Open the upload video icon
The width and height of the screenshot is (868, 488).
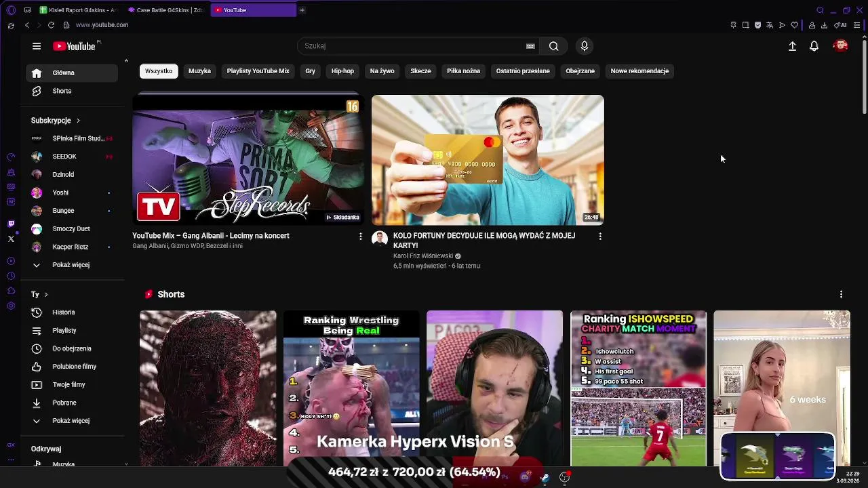pos(792,46)
